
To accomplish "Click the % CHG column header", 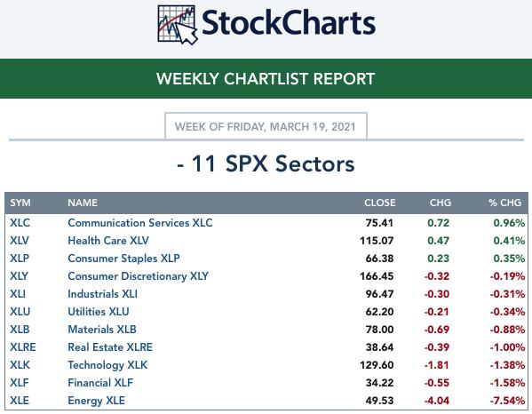I will 504,203.
